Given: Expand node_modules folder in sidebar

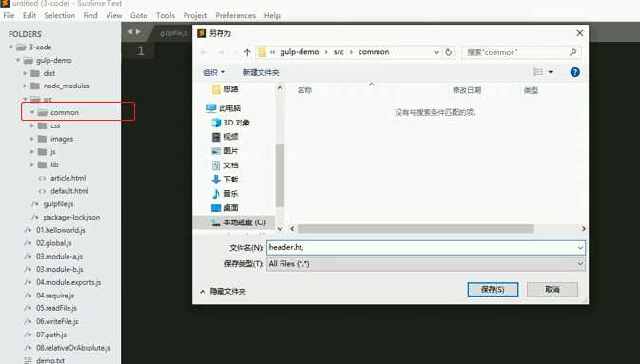Looking at the screenshot, I should click(25, 86).
